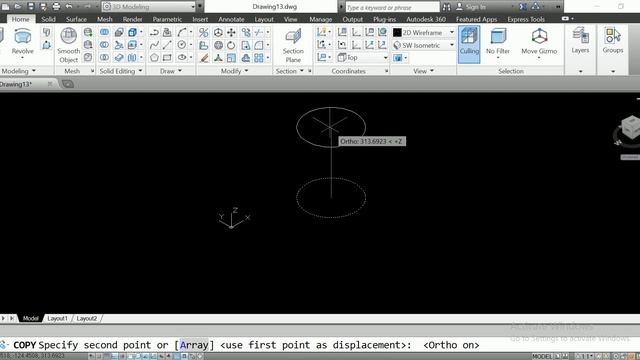Image resolution: width=640 pixels, height=360 pixels.
Task: Click the keyword search input field
Action: (392, 7)
